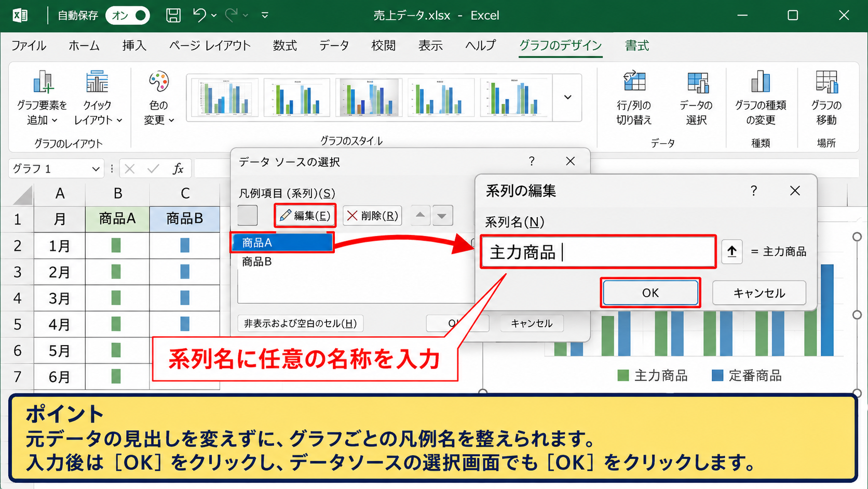Open Customize Quick Access Toolbar dropdown

click(265, 16)
